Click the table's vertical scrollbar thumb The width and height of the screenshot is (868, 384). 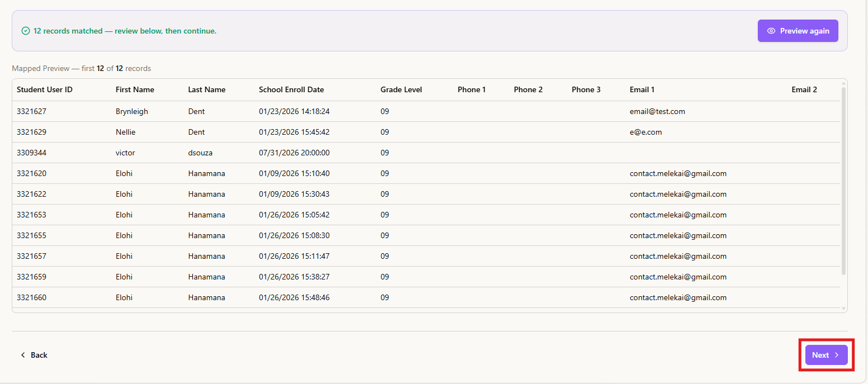click(843, 181)
